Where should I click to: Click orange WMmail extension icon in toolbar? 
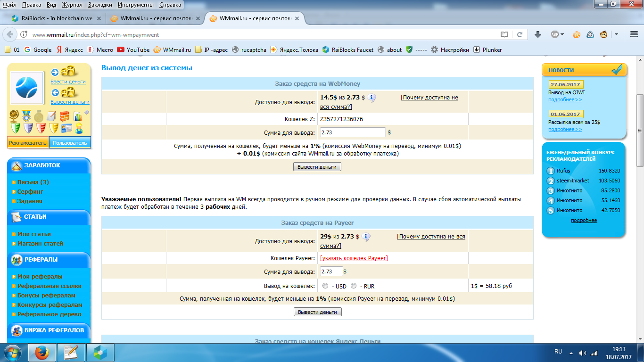click(576, 34)
